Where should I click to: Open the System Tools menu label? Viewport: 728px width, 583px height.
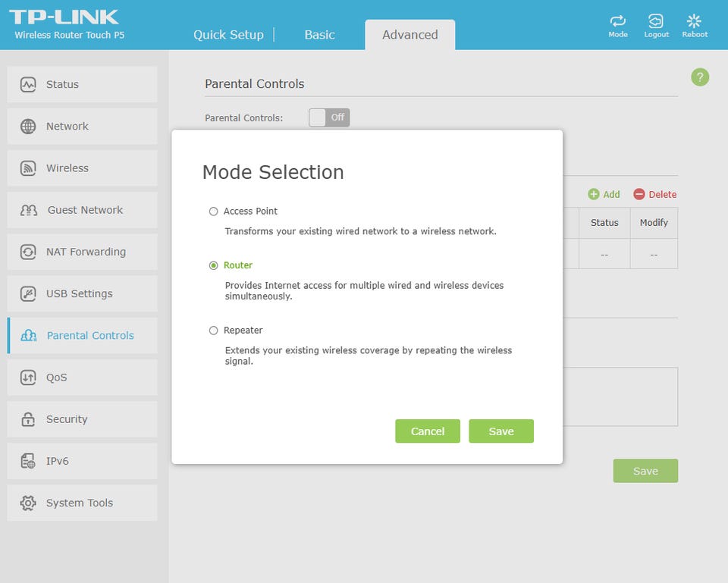(80, 503)
